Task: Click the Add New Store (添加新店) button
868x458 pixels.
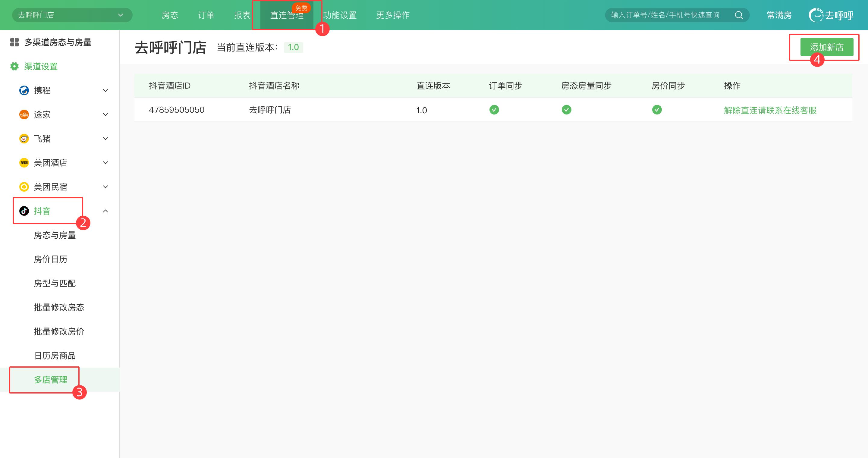Action: pyautogui.click(x=826, y=47)
